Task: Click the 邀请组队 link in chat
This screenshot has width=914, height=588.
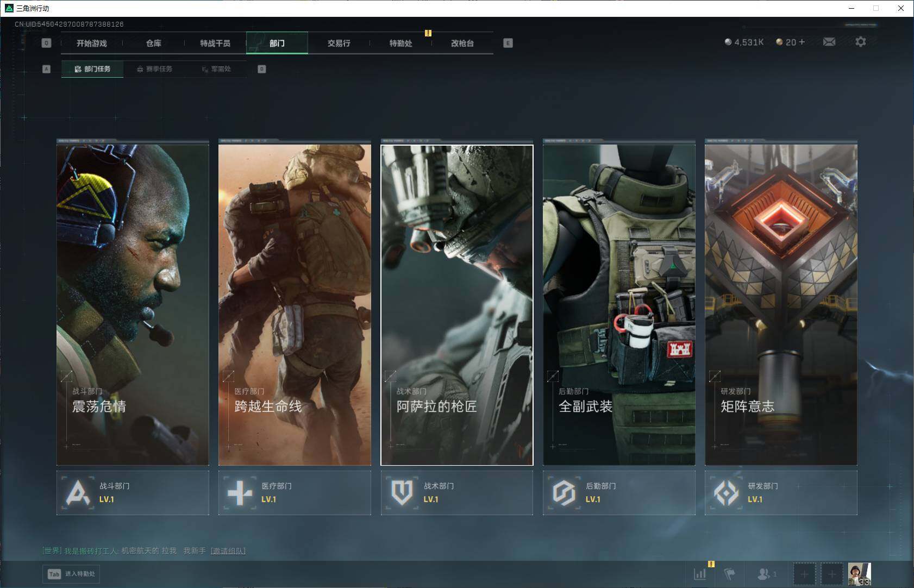Action: pos(228,551)
